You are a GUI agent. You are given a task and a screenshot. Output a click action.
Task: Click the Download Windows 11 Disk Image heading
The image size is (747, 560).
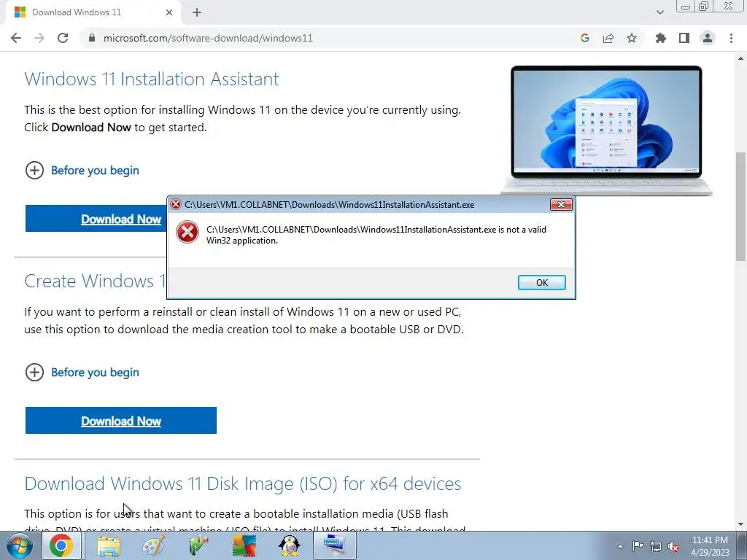tap(242, 484)
